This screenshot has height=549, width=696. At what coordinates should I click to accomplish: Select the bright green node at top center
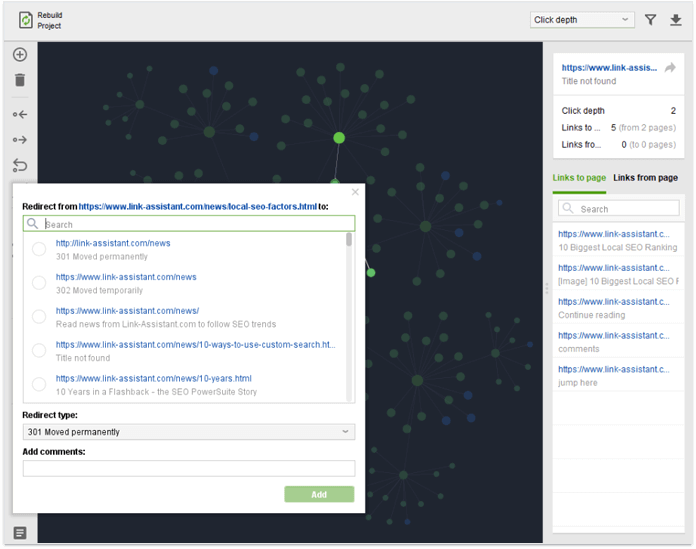point(339,138)
